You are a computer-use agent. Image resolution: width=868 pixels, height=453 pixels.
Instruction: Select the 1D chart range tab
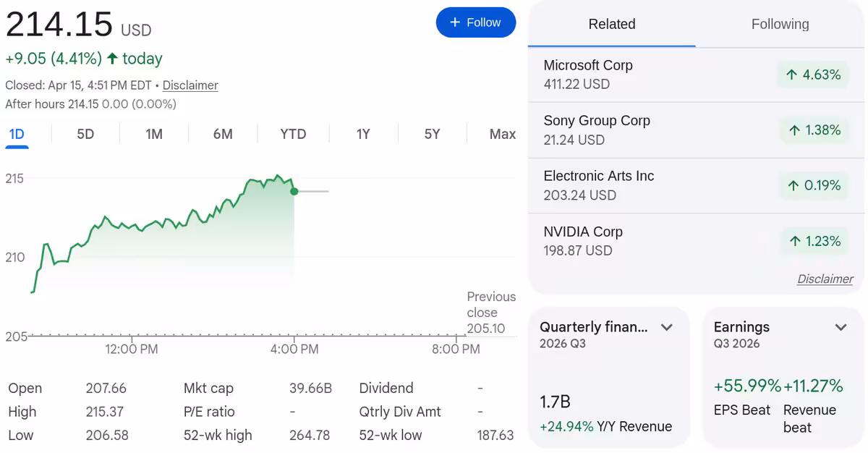tap(17, 134)
